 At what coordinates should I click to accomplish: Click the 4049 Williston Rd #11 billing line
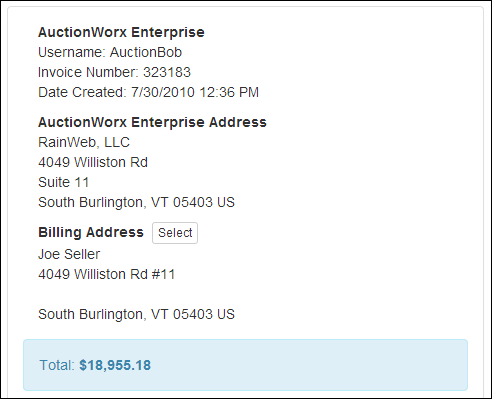coord(107,274)
